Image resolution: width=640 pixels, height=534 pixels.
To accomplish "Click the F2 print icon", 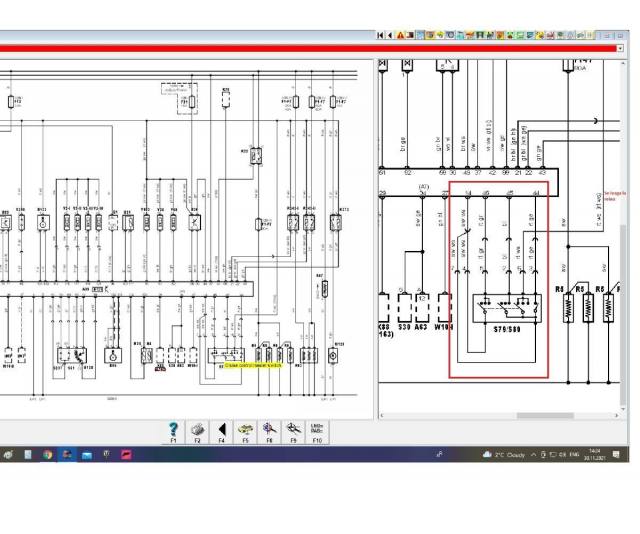I will 198,429.
